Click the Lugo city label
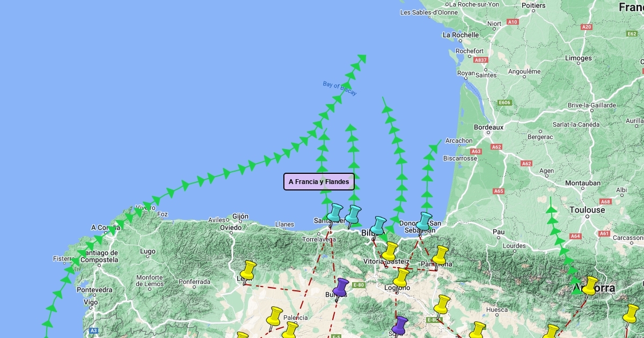The height and width of the screenshot is (338, 644). click(148, 251)
